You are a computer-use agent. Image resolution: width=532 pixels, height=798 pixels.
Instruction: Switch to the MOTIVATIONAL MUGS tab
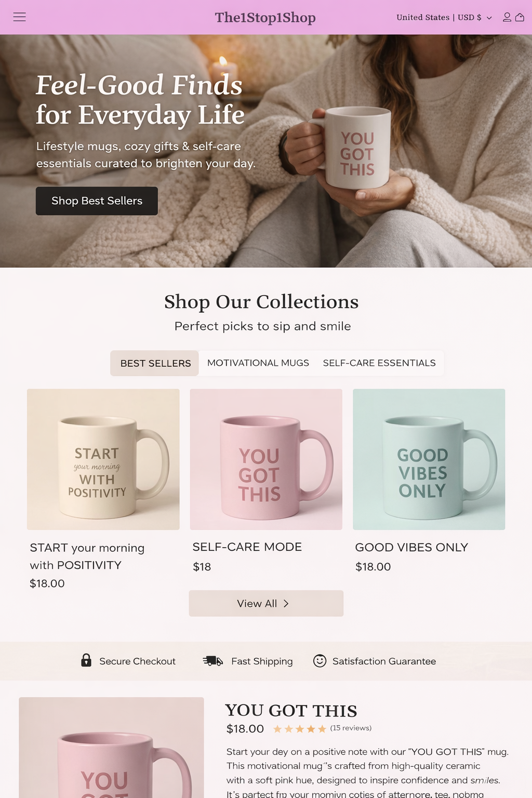point(258,363)
